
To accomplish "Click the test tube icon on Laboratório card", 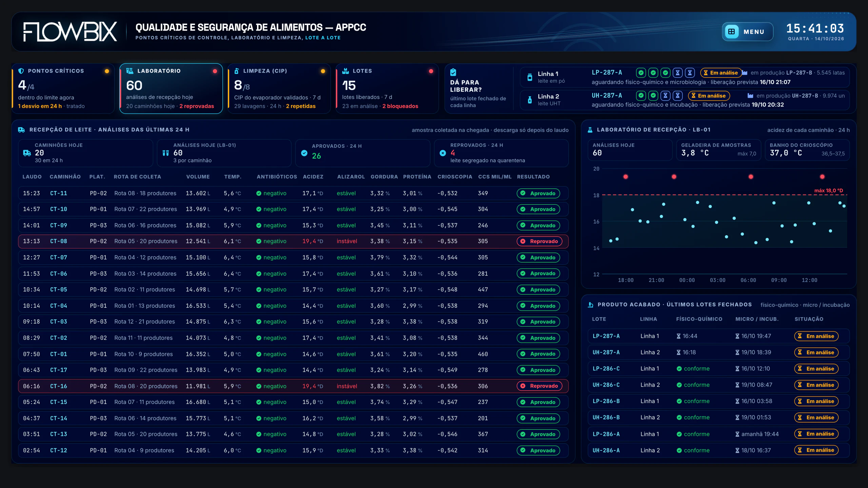I will coord(130,71).
